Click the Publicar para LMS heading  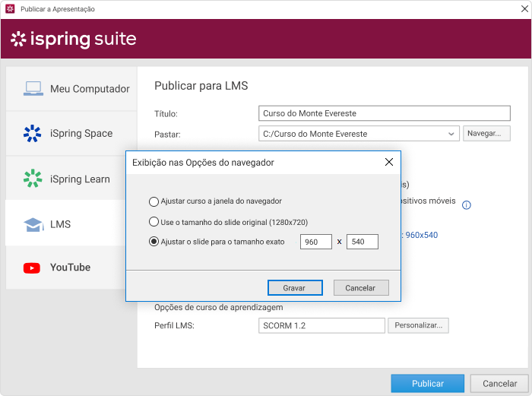pyautogui.click(x=201, y=86)
